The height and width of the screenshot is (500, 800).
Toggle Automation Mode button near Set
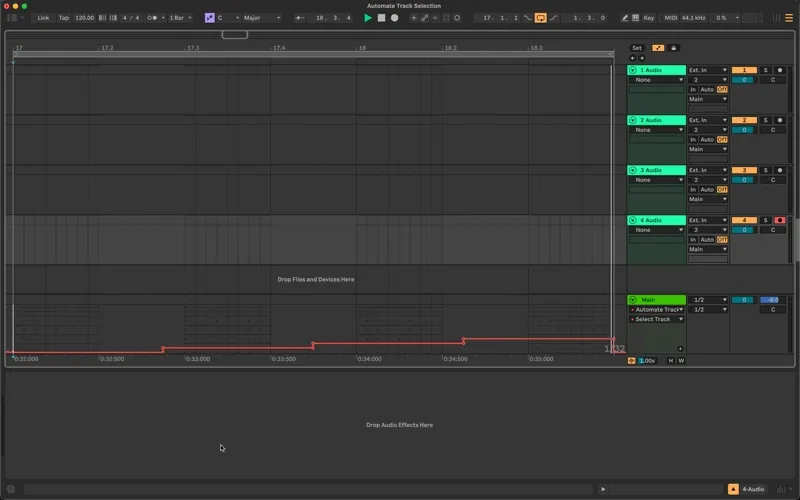tap(658, 48)
